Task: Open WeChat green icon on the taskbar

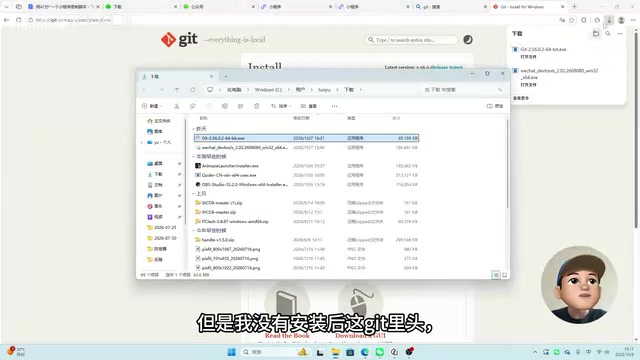Action: click(x=380, y=352)
